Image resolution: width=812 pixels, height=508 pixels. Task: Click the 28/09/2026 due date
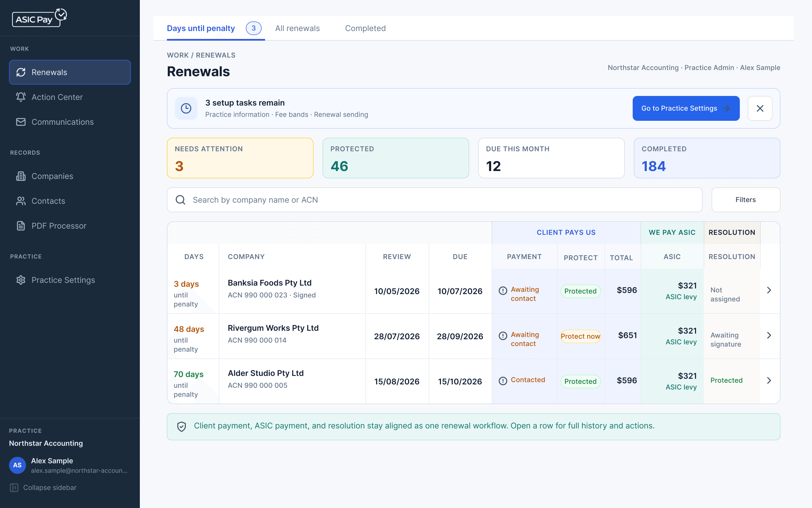coord(460,336)
